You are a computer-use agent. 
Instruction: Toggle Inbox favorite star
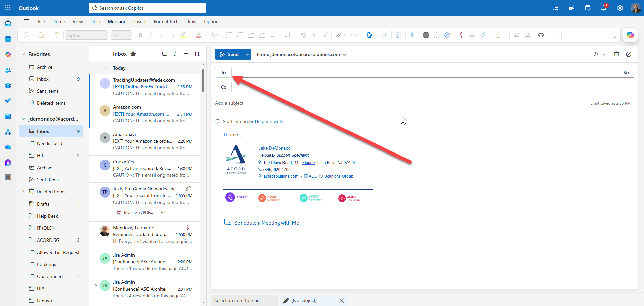point(133,54)
